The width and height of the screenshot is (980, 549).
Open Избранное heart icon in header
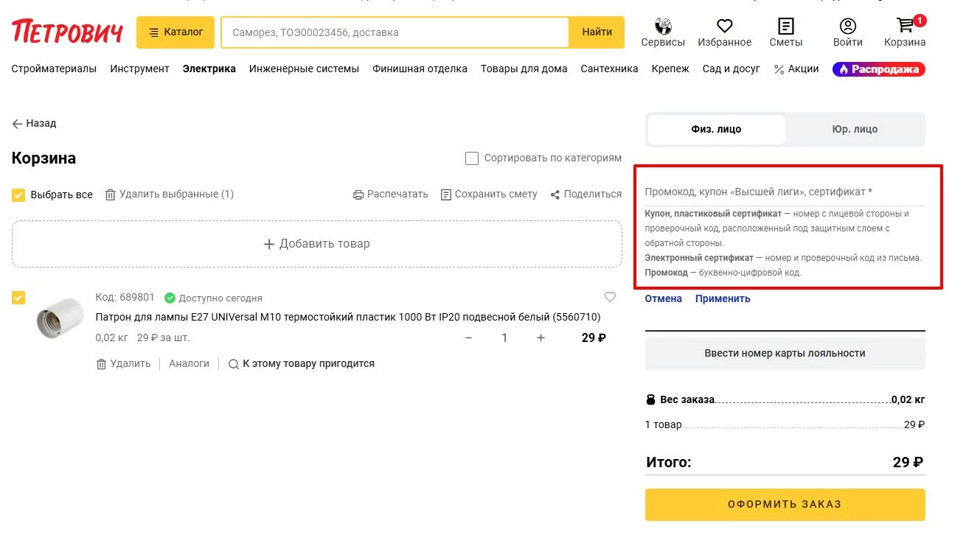pos(724,27)
